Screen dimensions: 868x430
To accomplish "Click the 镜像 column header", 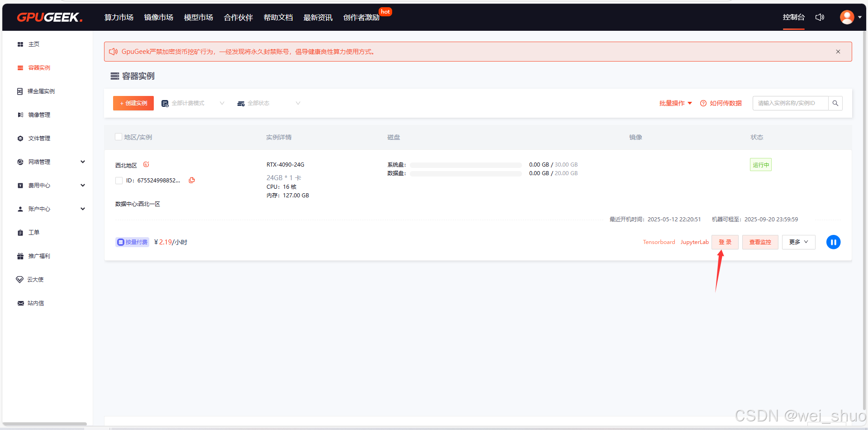I will 636,137.
